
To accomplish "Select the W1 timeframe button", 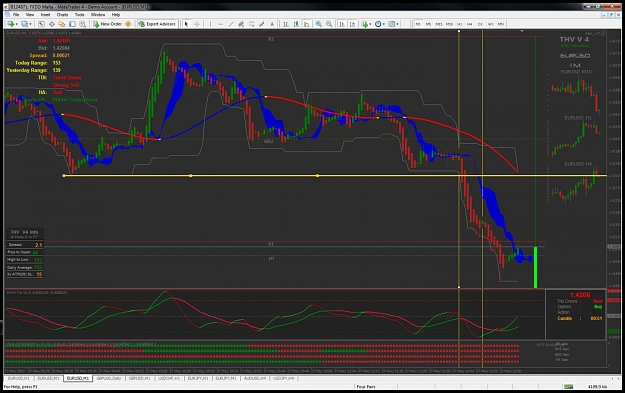I will pyautogui.click(x=491, y=24).
